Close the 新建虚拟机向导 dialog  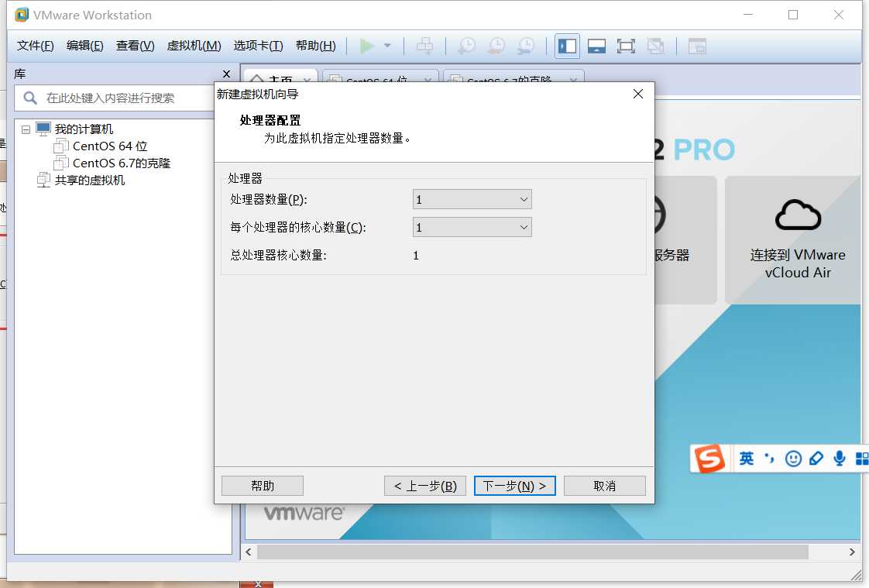click(x=638, y=95)
